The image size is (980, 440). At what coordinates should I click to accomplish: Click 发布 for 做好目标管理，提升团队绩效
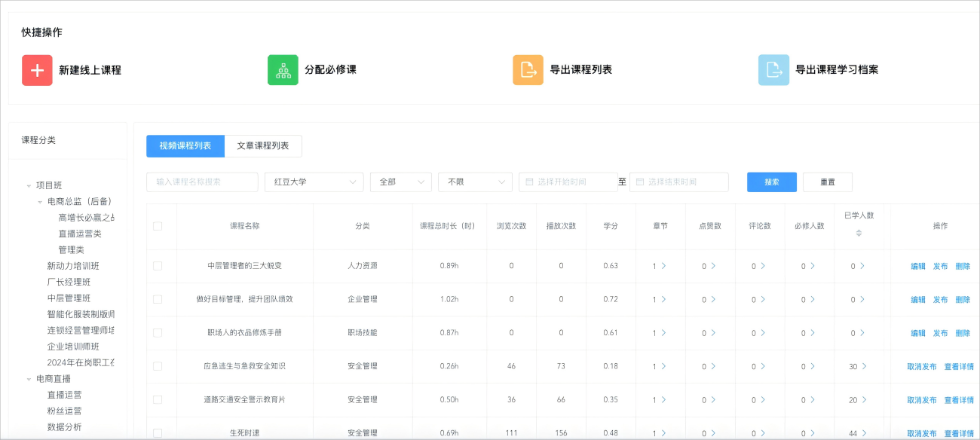(x=941, y=299)
